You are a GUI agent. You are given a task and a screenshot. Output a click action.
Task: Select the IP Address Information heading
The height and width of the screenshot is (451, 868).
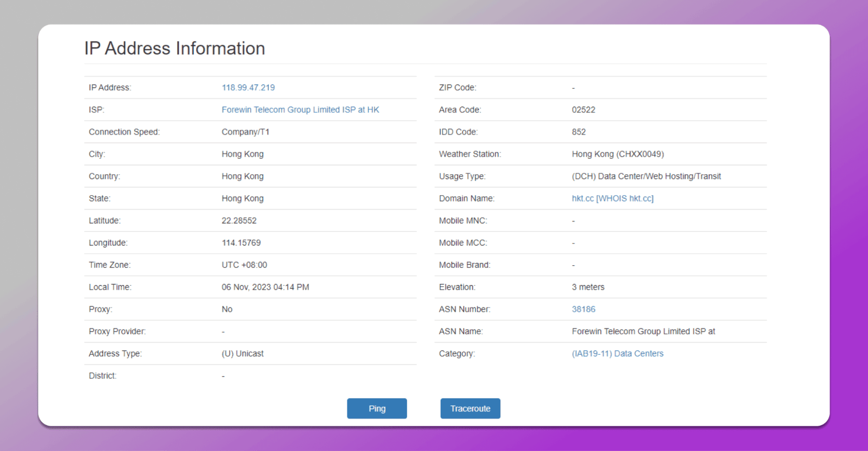[175, 48]
